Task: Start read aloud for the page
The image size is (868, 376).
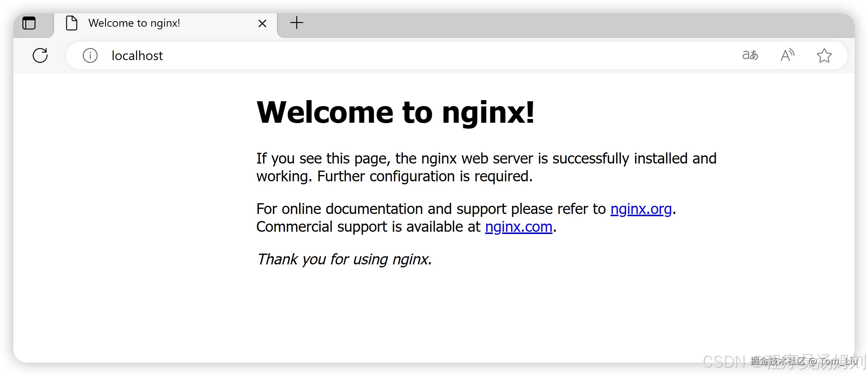Action: click(787, 55)
